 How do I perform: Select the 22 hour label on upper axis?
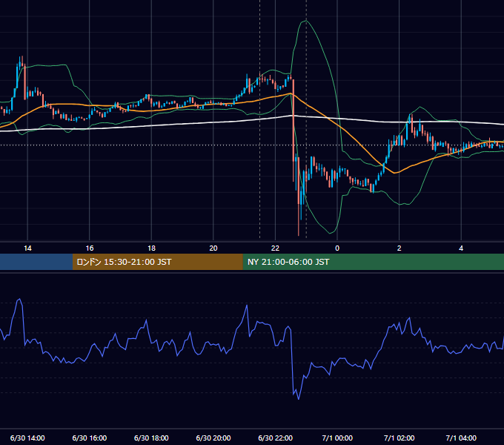click(275, 248)
